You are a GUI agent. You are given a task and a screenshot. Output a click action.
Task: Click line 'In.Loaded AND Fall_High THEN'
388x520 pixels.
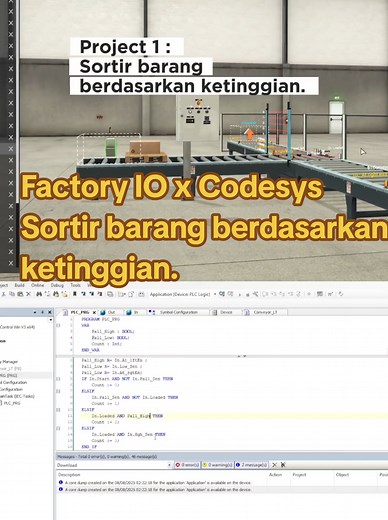point(127,416)
